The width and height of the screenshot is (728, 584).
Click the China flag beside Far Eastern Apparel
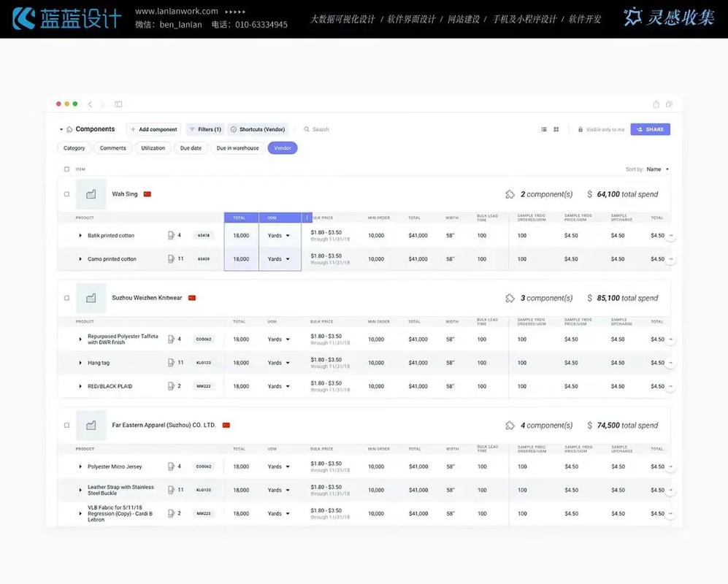226,426
